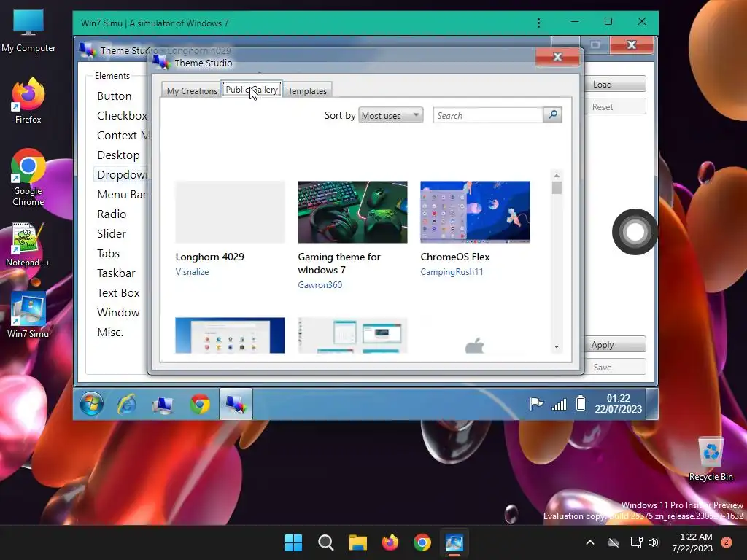Open Chrome in the simulator taskbar
The width and height of the screenshot is (747, 560).
click(x=200, y=405)
